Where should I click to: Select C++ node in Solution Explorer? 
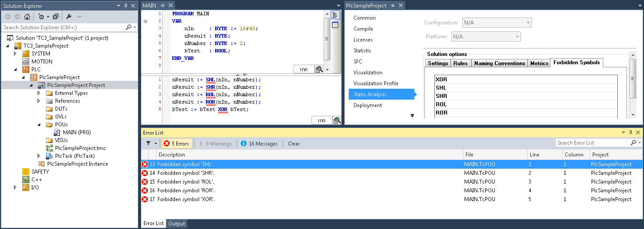(x=37, y=180)
